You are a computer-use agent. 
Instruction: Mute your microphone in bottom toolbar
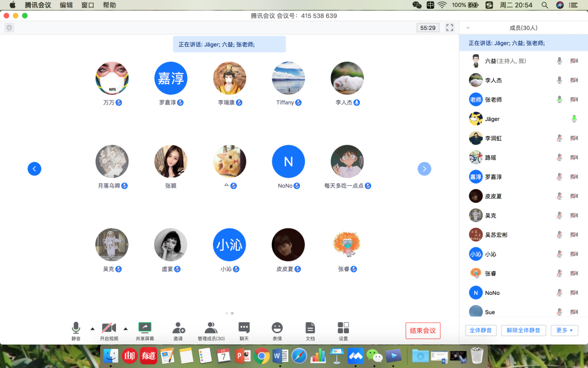tap(76, 328)
